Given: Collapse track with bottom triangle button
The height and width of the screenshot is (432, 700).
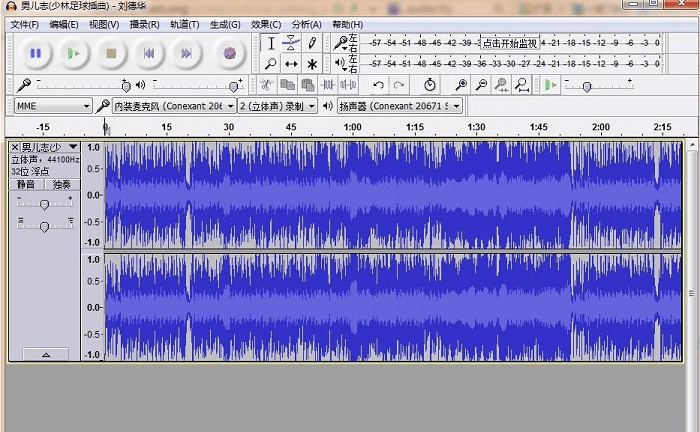Looking at the screenshot, I should pos(44,355).
